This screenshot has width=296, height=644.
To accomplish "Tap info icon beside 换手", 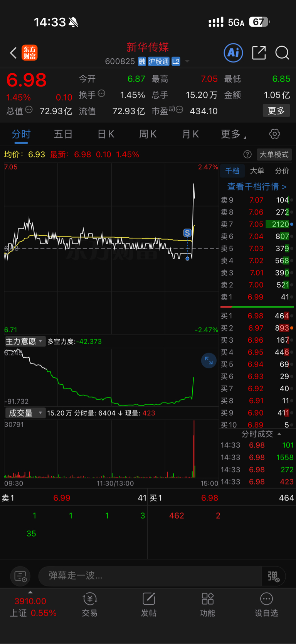I will pyautogui.click(x=102, y=93).
